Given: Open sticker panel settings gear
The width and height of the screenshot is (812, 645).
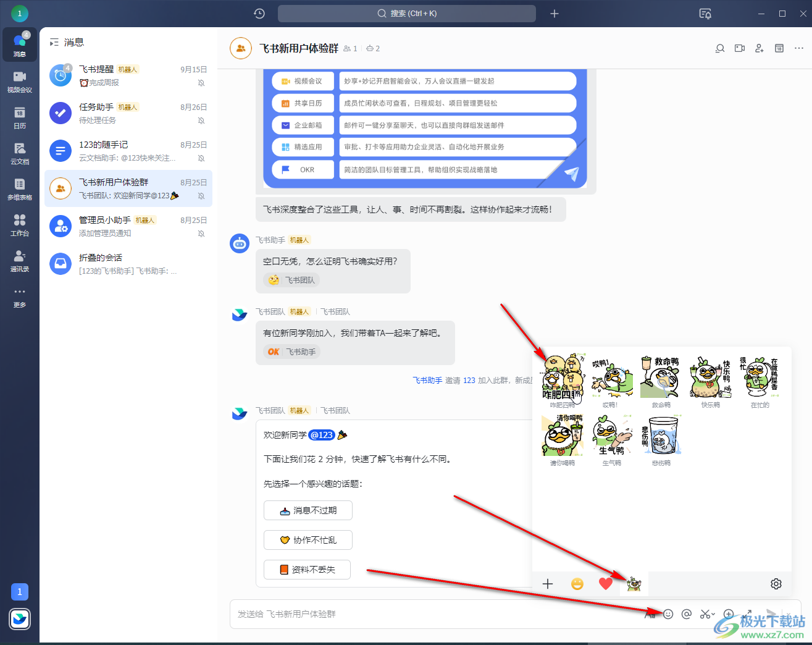Looking at the screenshot, I should [x=776, y=584].
